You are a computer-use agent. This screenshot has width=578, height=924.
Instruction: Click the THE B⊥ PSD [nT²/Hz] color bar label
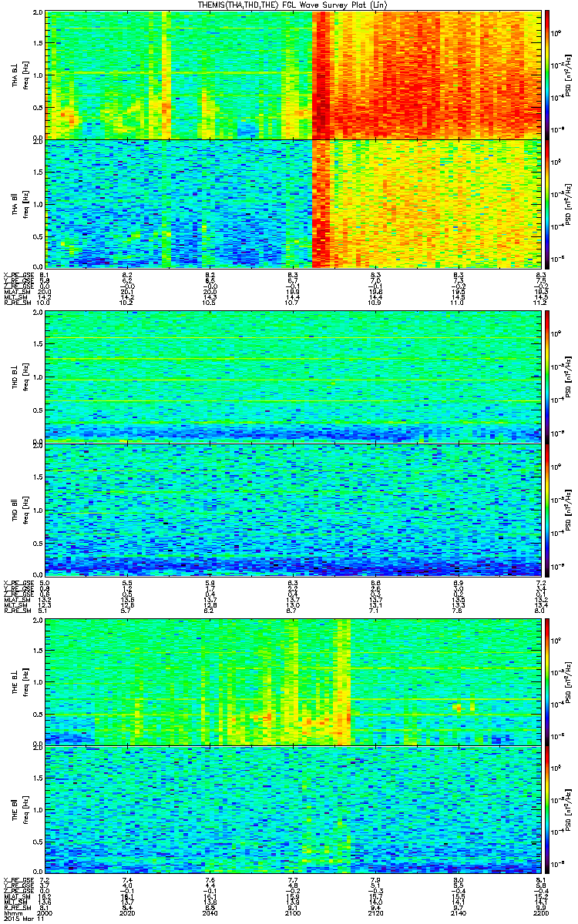(568, 681)
